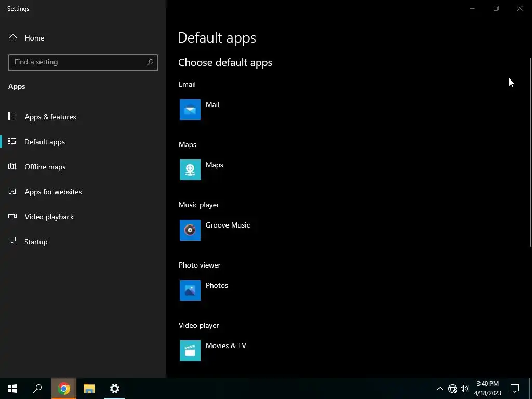532x399 pixels.
Task: Focus the Find a setting search box
Action: (83, 62)
